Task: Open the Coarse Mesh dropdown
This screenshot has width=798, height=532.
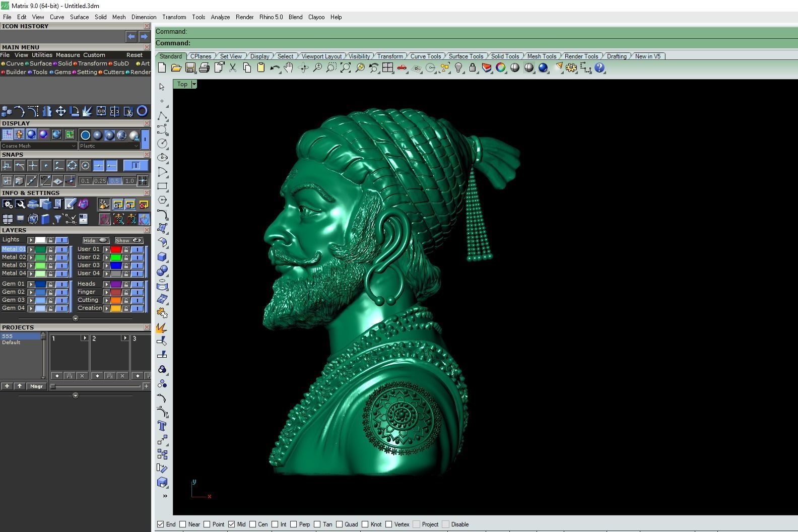Action: pyautogui.click(x=39, y=146)
